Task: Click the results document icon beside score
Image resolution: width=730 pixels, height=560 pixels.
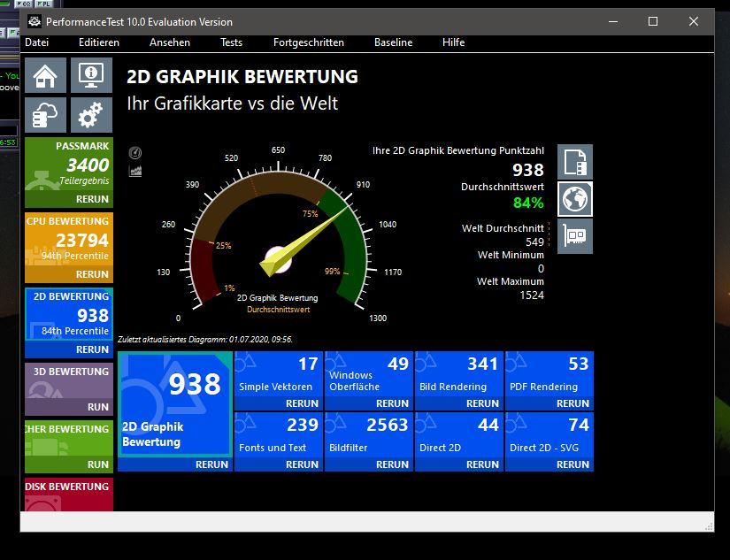Action: 575,162
